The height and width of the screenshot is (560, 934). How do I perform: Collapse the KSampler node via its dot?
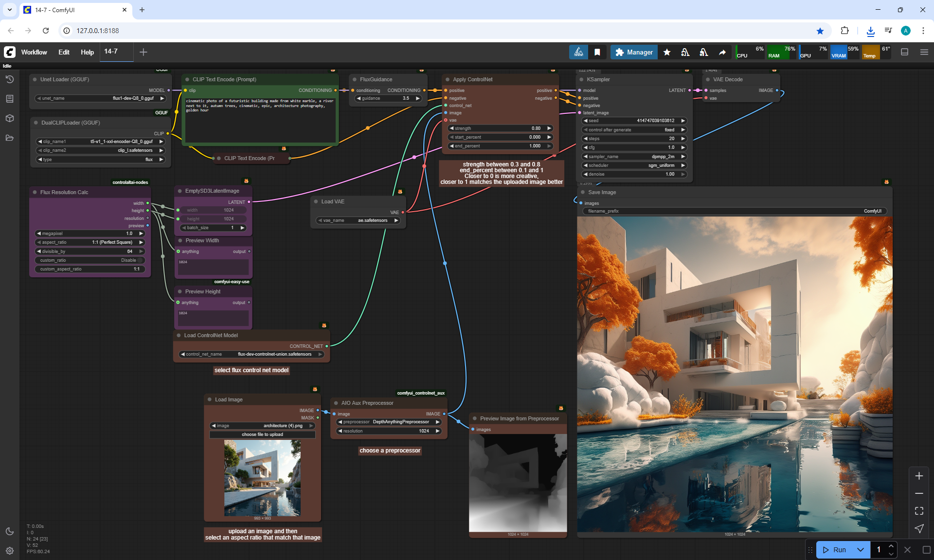click(581, 79)
